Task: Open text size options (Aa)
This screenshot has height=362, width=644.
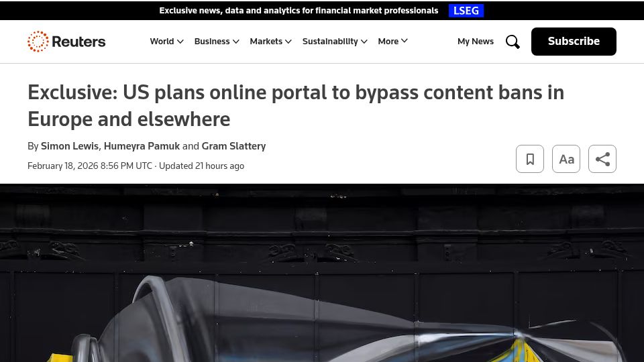Action: tap(566, 159)
